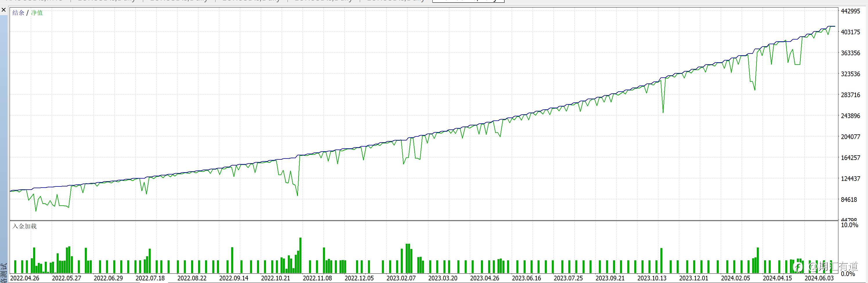Click the 0.0% deposit load label
This screenshot has height=283, width=868.
[848, 274]
